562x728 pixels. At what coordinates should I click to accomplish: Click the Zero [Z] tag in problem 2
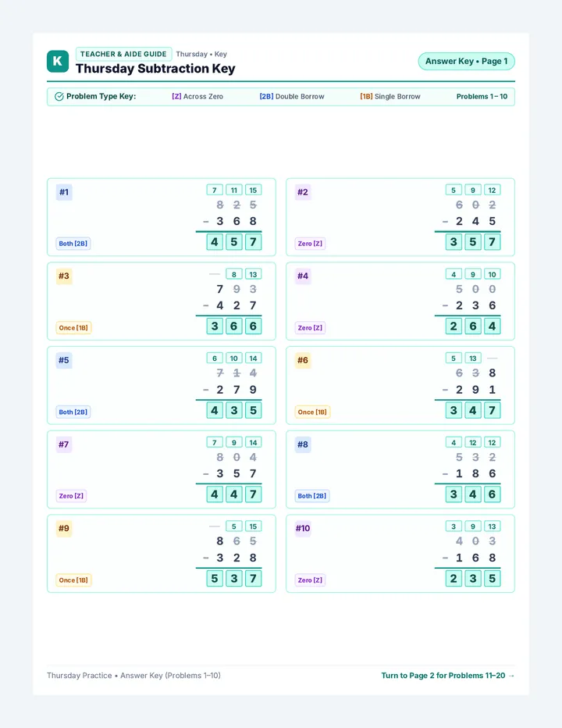[x=310, y=244]
